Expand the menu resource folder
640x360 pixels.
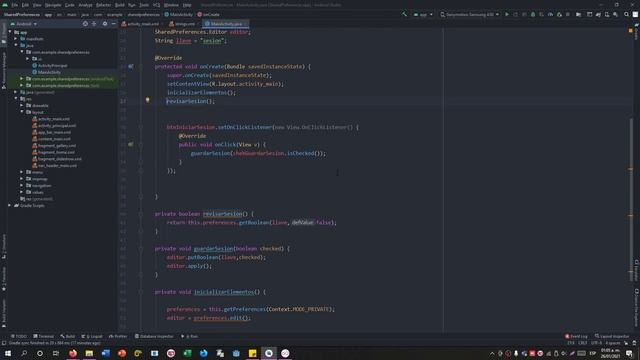(22, 172)
